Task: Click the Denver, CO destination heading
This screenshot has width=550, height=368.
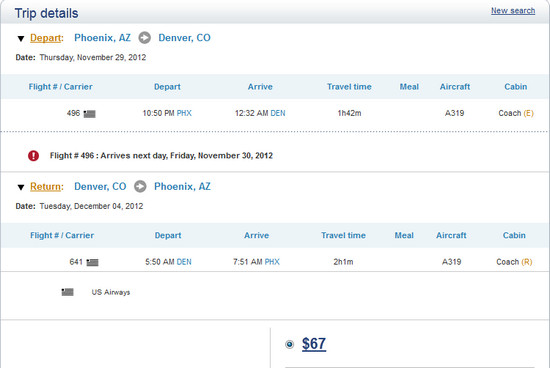Action: point(185,38)
